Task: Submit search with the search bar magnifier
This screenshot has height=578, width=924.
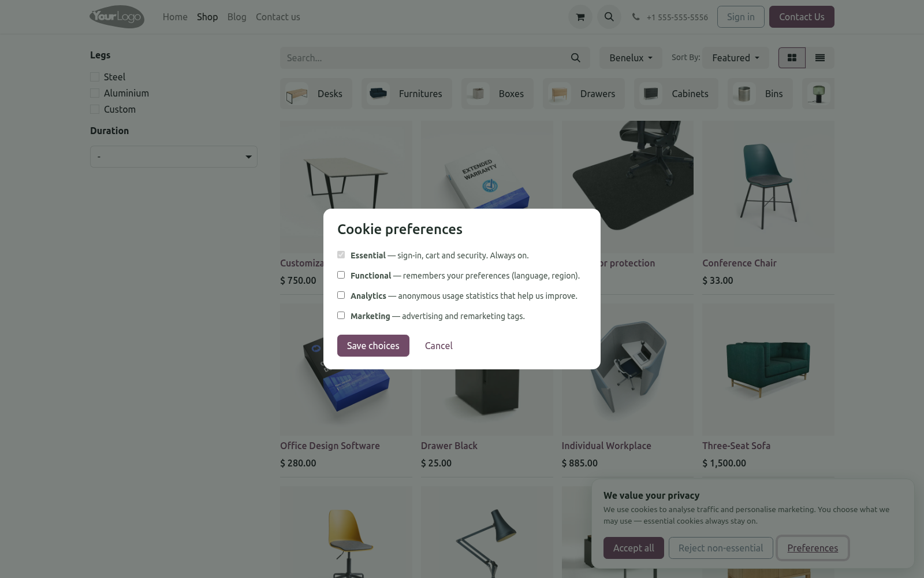Action: (575, 58)
